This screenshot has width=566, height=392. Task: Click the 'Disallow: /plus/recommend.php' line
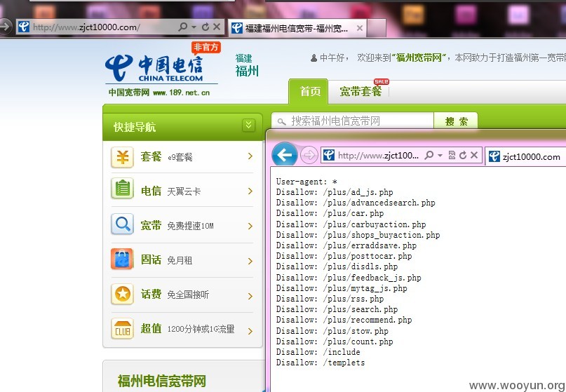344,320
